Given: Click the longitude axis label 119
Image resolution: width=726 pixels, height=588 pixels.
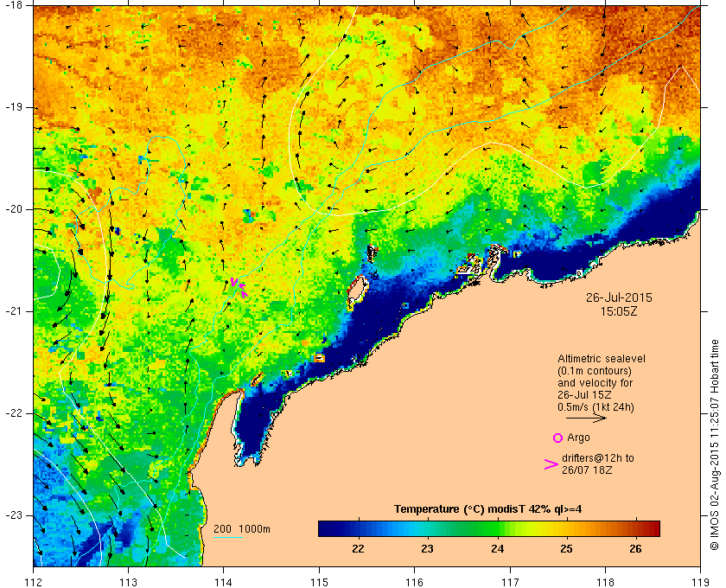Looking at the screenshot, I should (700, 582).
